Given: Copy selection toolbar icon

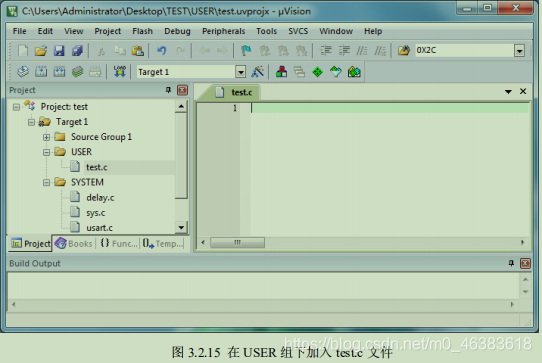Looking at the screenshot, I should pos(120,51).
